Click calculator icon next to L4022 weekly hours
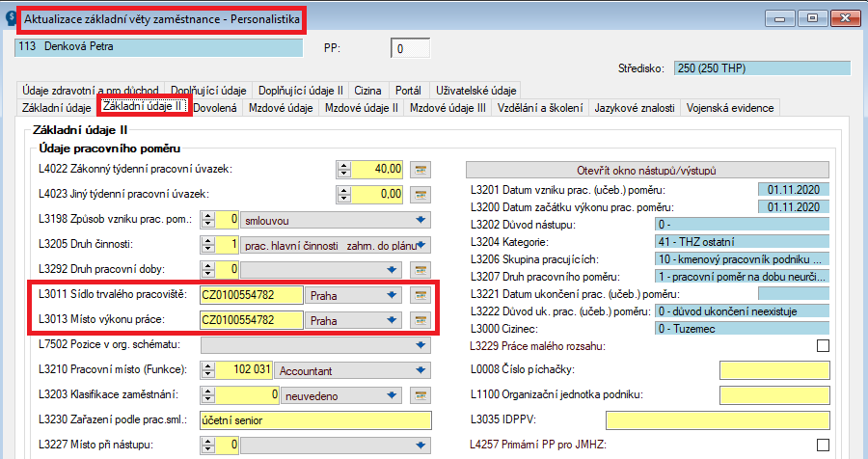Screen dimensions: 868x459 [420, 170]
